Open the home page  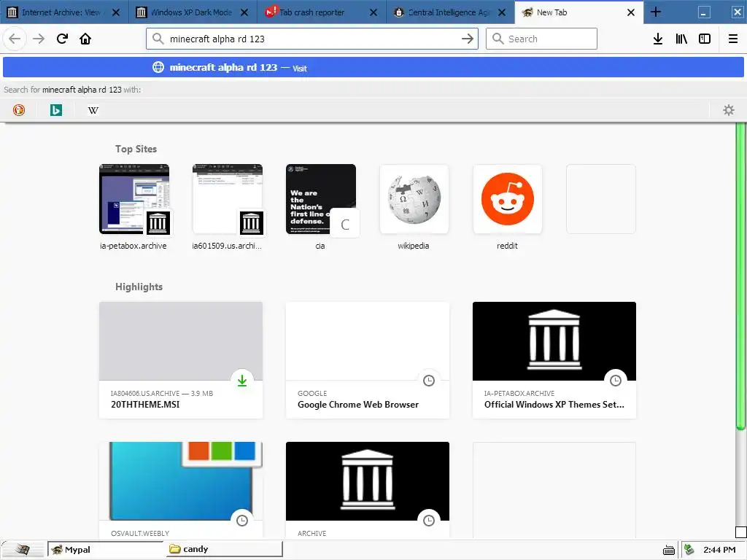coord(85,39)
